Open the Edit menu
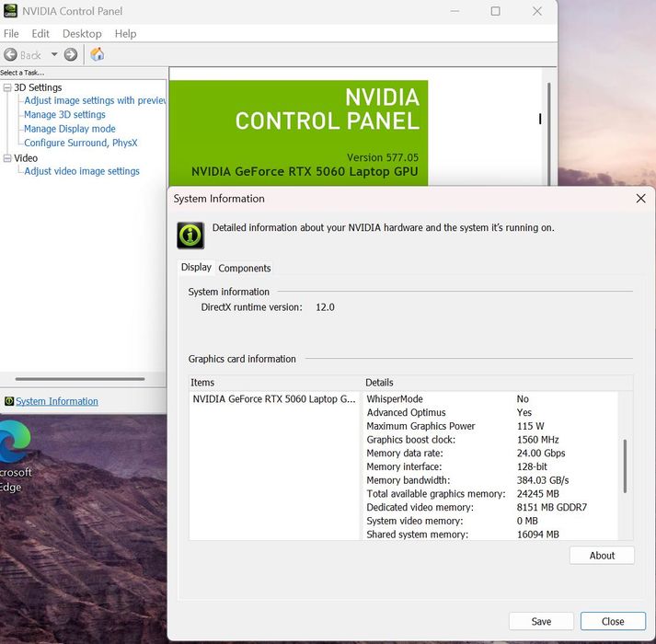Screen dimensions: 656x644 40,33
